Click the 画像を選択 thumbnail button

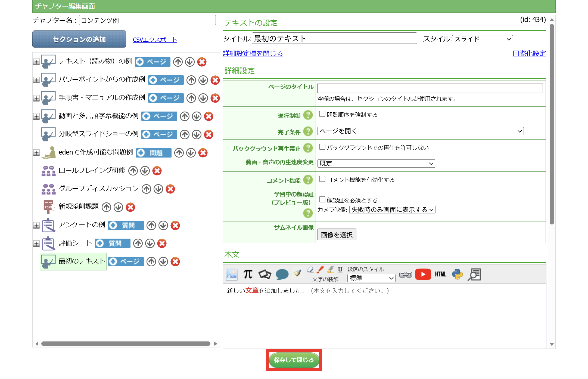337,235
